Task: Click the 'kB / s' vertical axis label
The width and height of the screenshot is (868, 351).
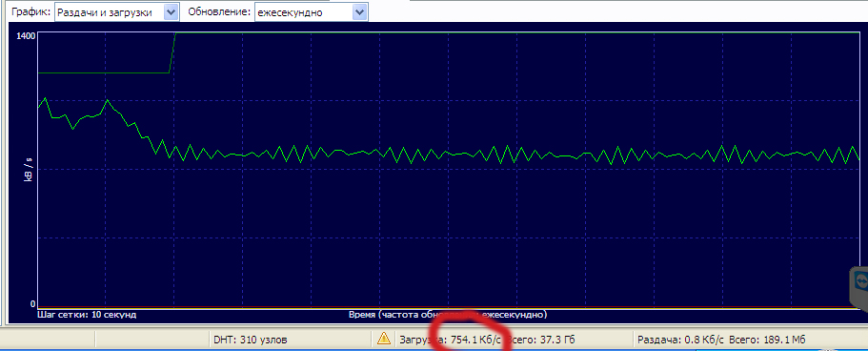Action: pyautogui.click(x=28, y=169)
